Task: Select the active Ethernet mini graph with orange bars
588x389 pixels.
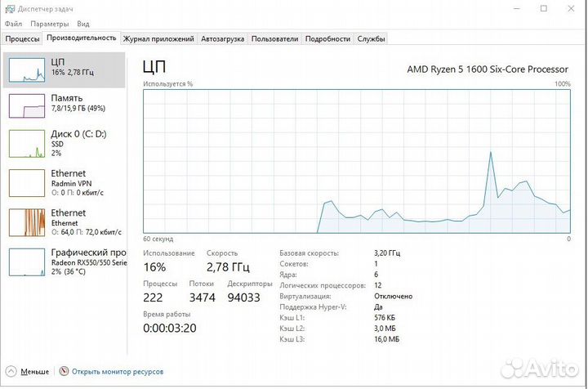Action: tap(27, 222)
